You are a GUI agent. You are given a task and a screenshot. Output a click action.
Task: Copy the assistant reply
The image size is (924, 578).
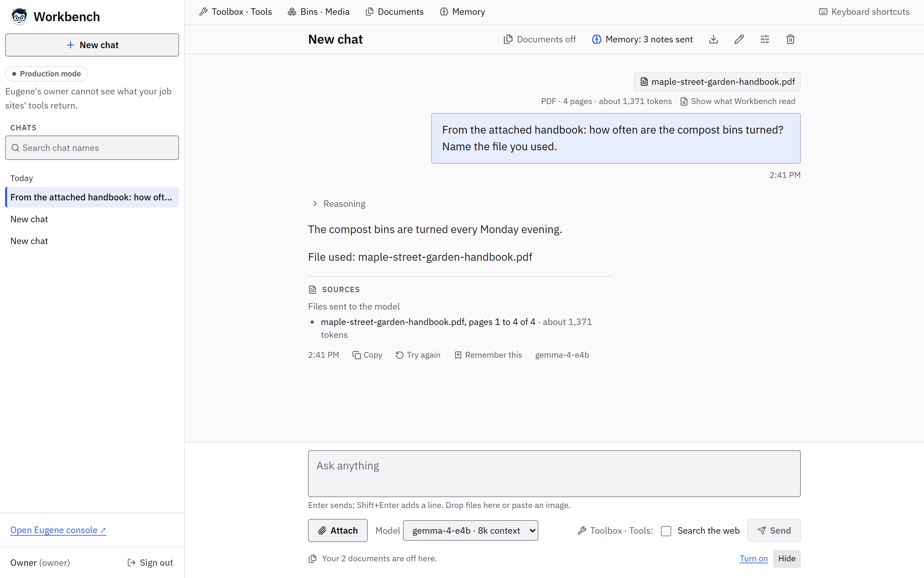(x=367, y=355)
